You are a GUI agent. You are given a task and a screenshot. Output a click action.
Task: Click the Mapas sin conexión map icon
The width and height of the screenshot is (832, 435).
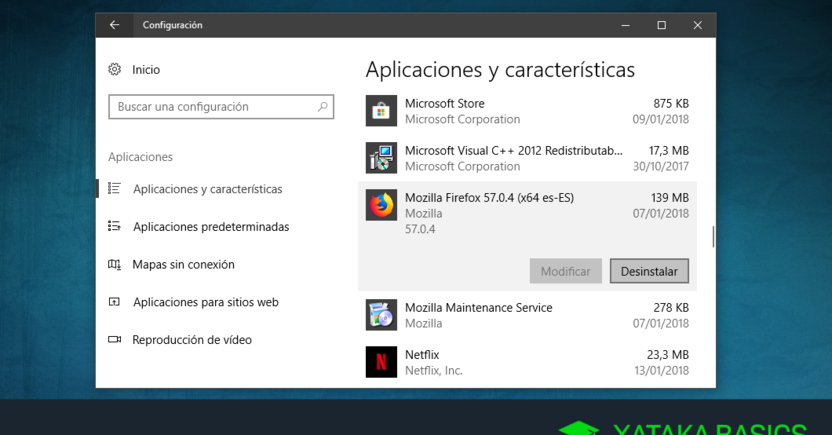(x=115, y=265)
